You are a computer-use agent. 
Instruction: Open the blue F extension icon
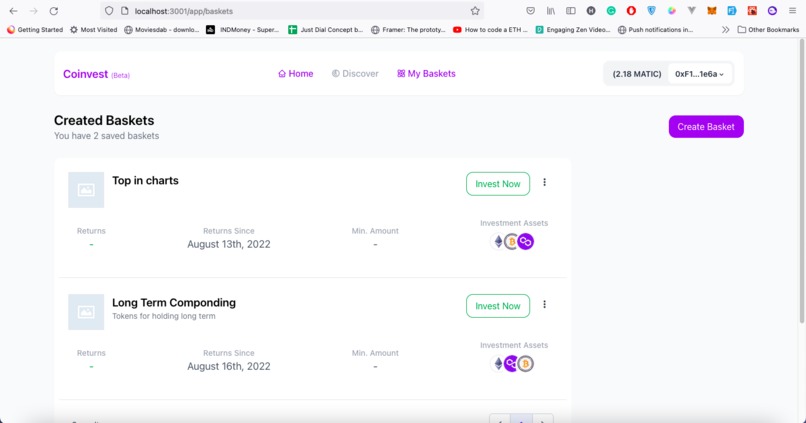[x=732, y=11]
